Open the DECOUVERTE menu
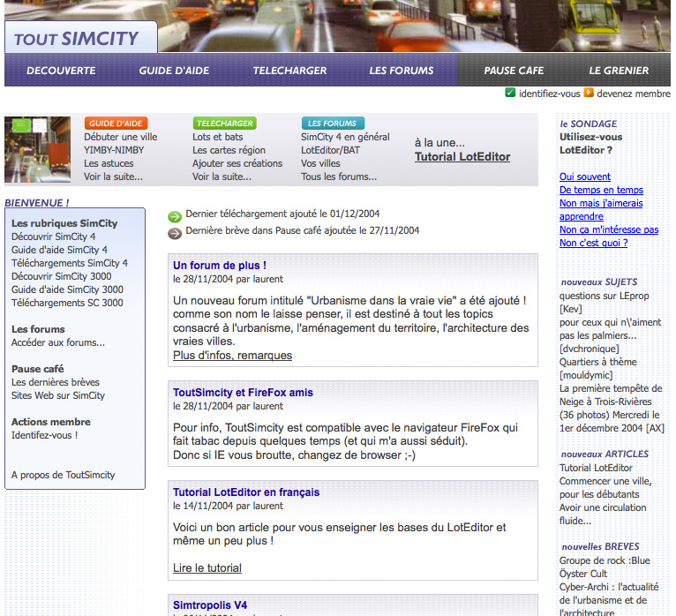676x616 pixels. point(61,71)
